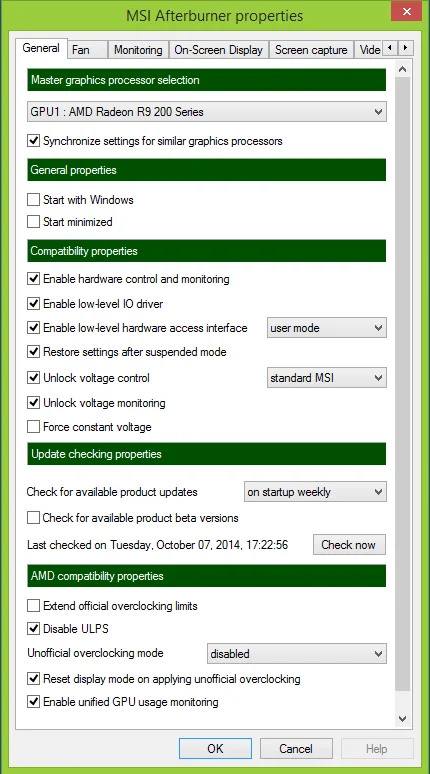Open the user mode dropdown
This screenshot has width=430, height=774.
tap(327, 328)
